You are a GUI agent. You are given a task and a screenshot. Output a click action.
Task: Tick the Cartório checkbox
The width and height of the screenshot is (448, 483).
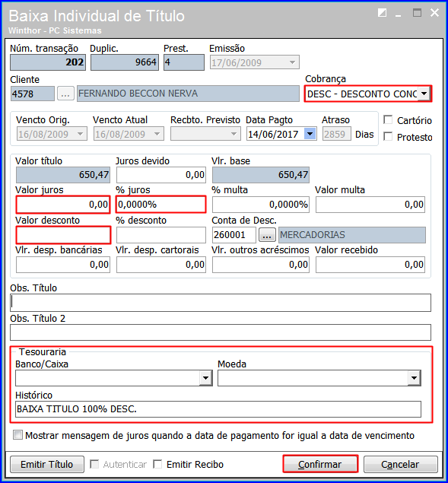(x=388, y=120)
